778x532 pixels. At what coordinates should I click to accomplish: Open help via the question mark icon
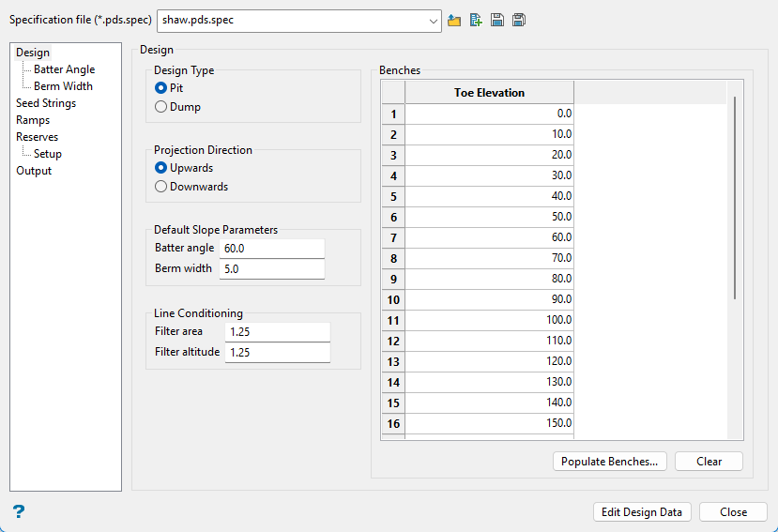19,511
